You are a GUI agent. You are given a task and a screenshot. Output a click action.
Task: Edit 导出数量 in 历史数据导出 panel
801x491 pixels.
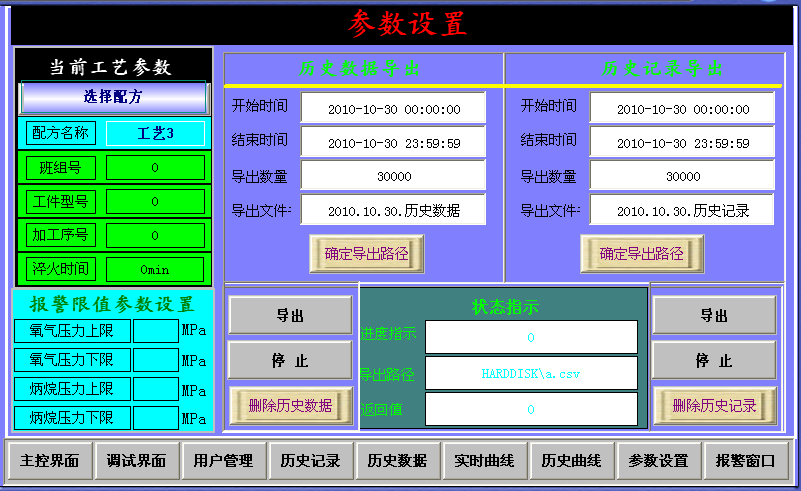pyautogui.click(x=393, y=175)
